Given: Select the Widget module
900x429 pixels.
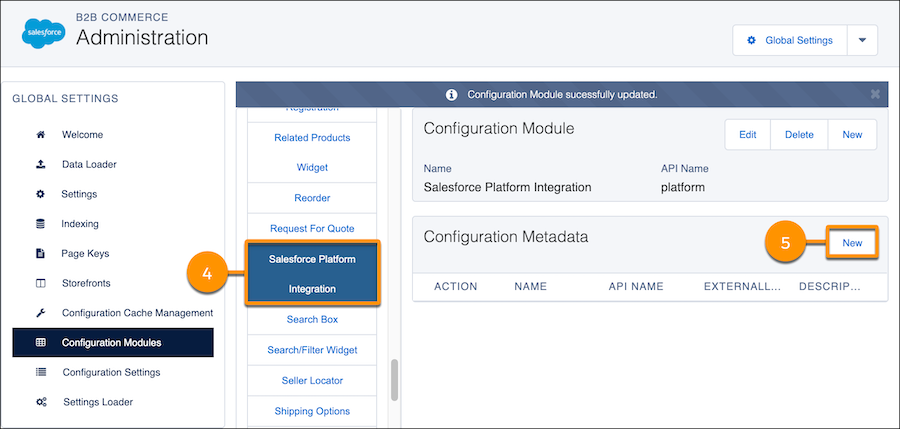Looking at the screenshot, I should (312, 168).
